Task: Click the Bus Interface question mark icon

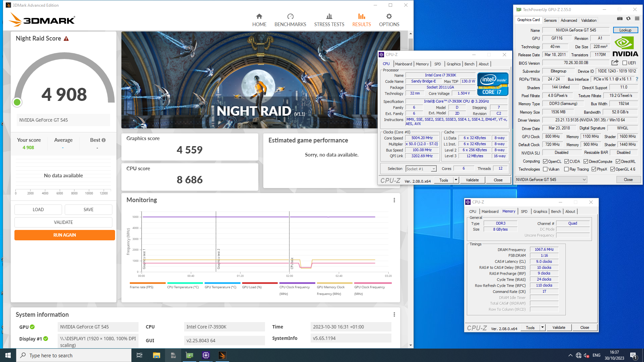Action: point(637,79)
